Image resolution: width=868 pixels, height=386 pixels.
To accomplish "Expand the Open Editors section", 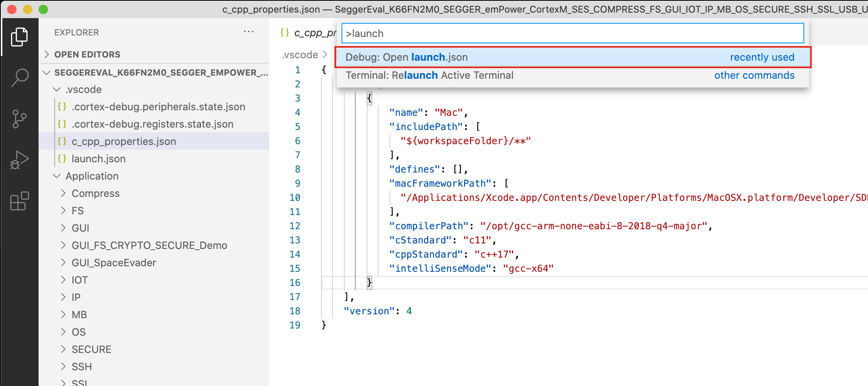I will 87,54.
